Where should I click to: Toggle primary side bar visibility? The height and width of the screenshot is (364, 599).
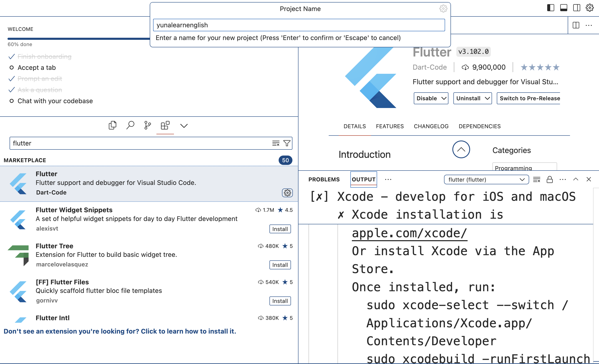551,8
